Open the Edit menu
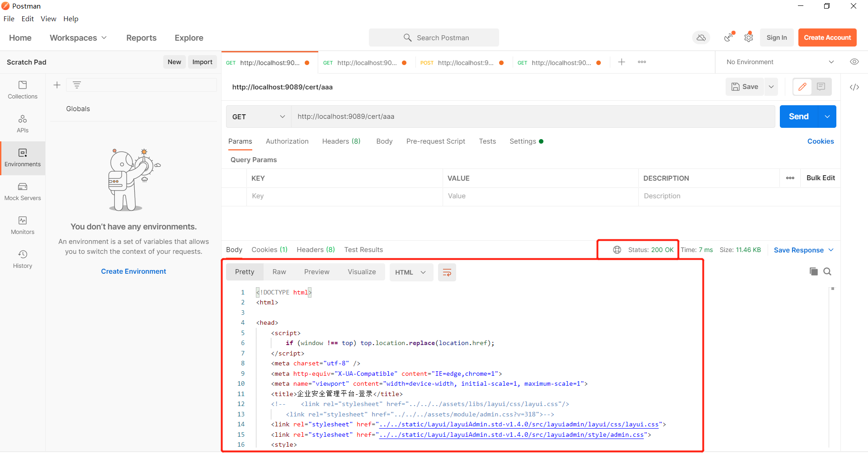The height and width of the screenshot is (453, 868). click(x=28, y=19)
